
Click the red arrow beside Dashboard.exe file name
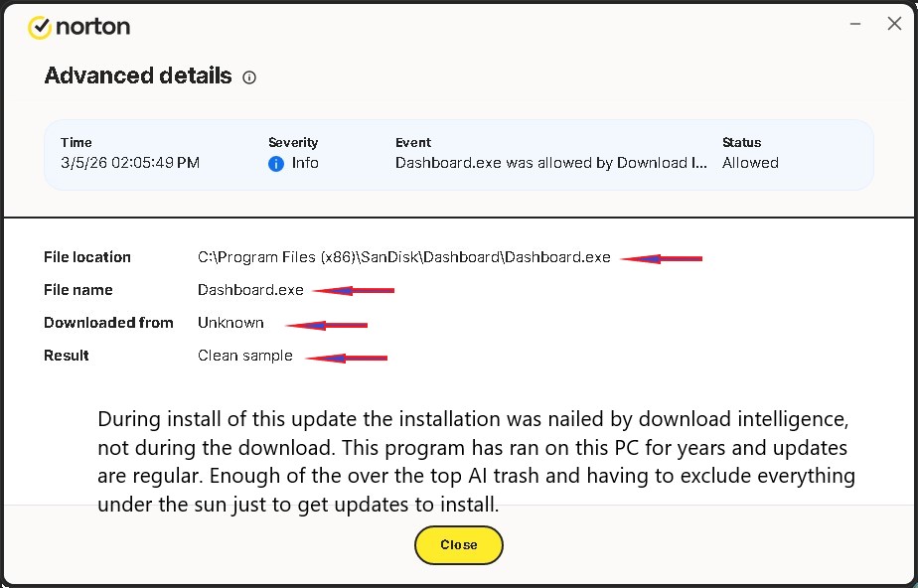[x=354, y=290]
